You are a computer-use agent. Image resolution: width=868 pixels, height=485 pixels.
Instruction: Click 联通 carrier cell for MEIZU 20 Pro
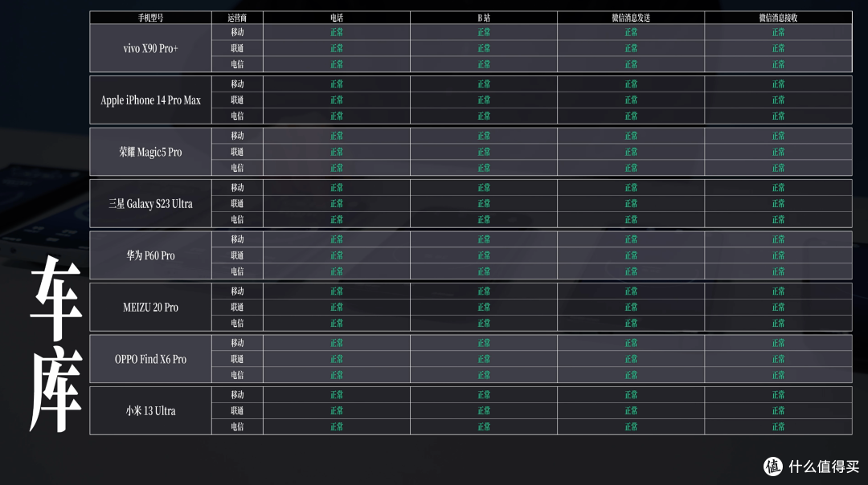pos(237,307)
